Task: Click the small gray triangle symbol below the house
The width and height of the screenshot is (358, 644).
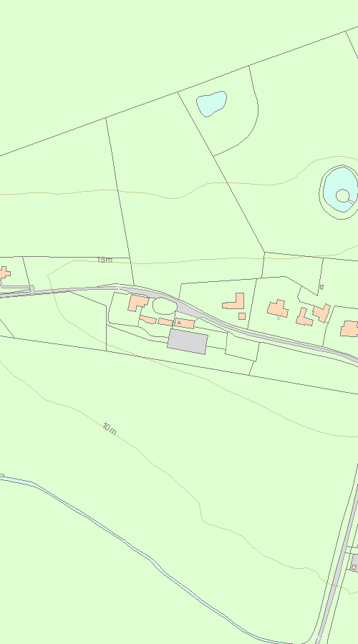Action: point(279,318)
